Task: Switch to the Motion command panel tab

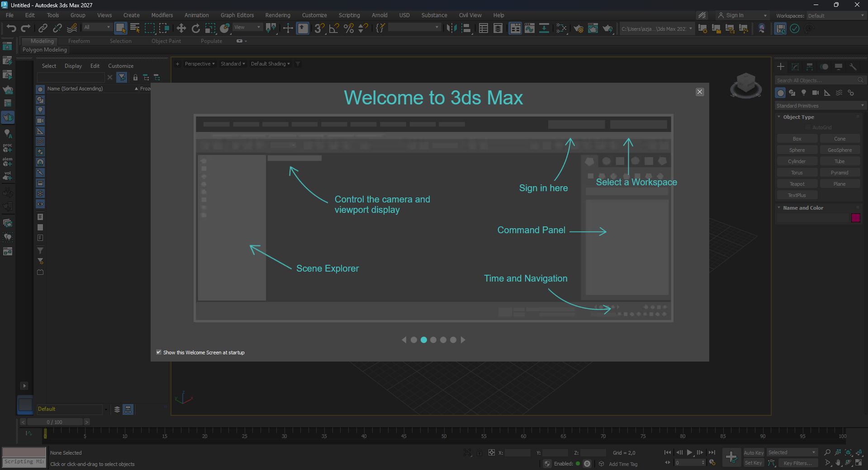Action: (x=824, y=67)
